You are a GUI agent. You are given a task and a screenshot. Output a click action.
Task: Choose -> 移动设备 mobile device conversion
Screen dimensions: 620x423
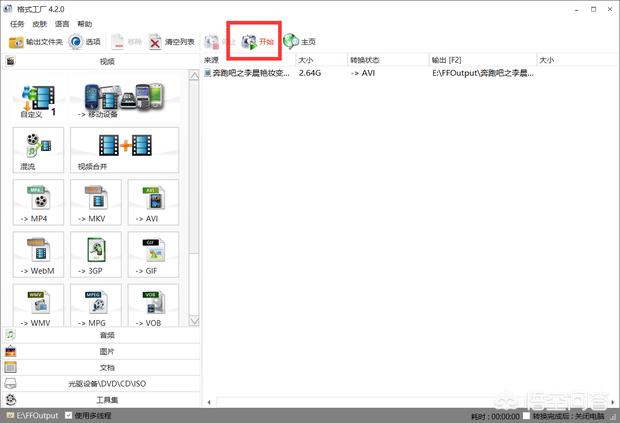pyautogui.click(x=124, y=98)
